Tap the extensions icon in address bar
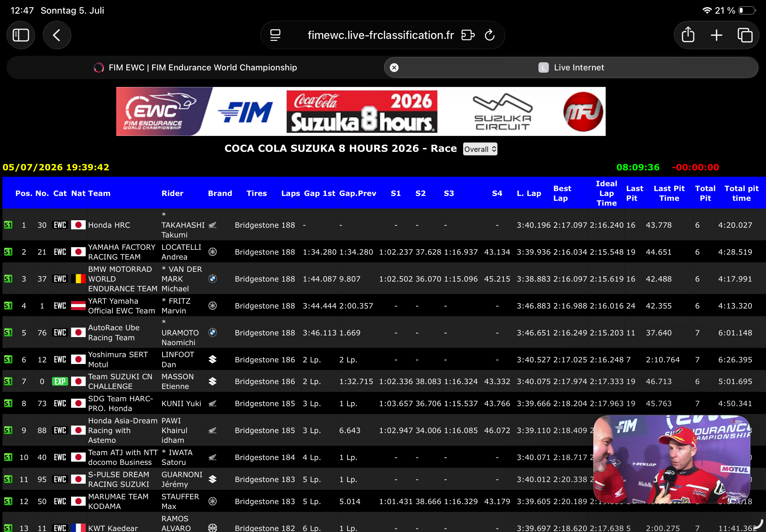766x532 pixels. point(467,35)
